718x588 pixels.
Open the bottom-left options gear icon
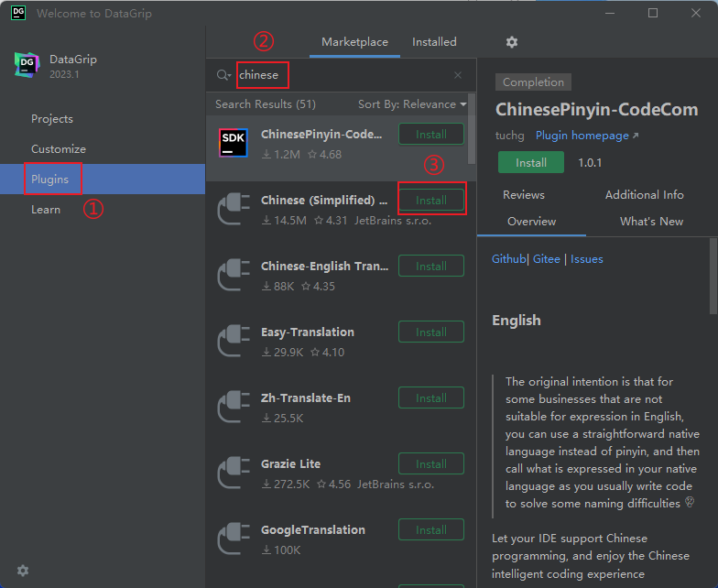click(x=23, y=571)
